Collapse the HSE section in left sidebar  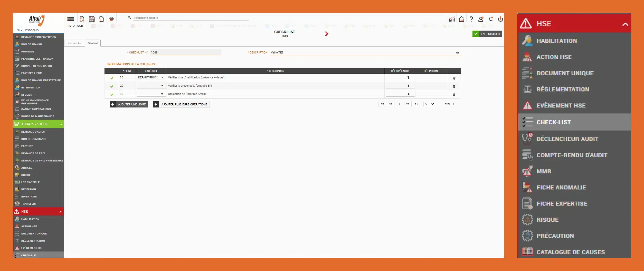(61, 212)
